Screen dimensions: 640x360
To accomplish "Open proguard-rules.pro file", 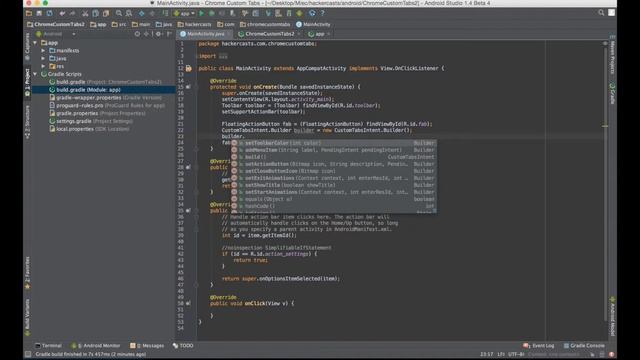I will point(107,105).
